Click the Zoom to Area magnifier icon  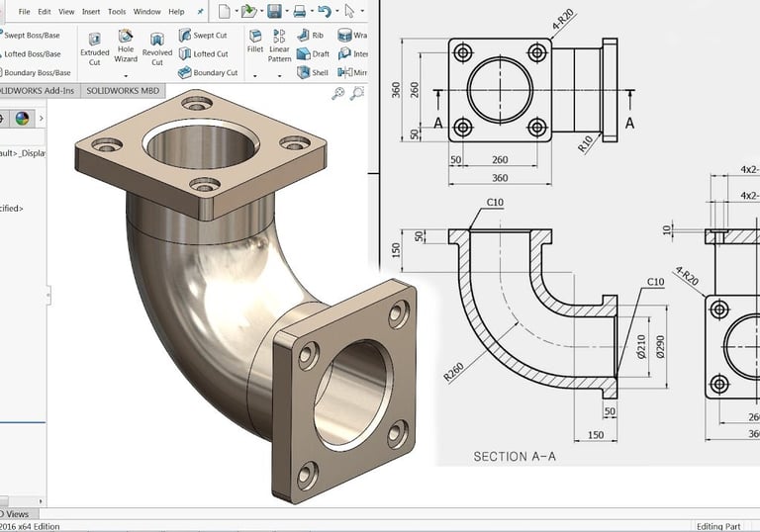(x=357, y=93)
